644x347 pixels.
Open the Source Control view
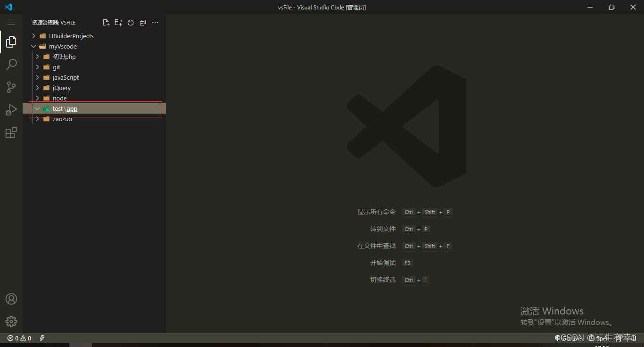pos(11,87)
